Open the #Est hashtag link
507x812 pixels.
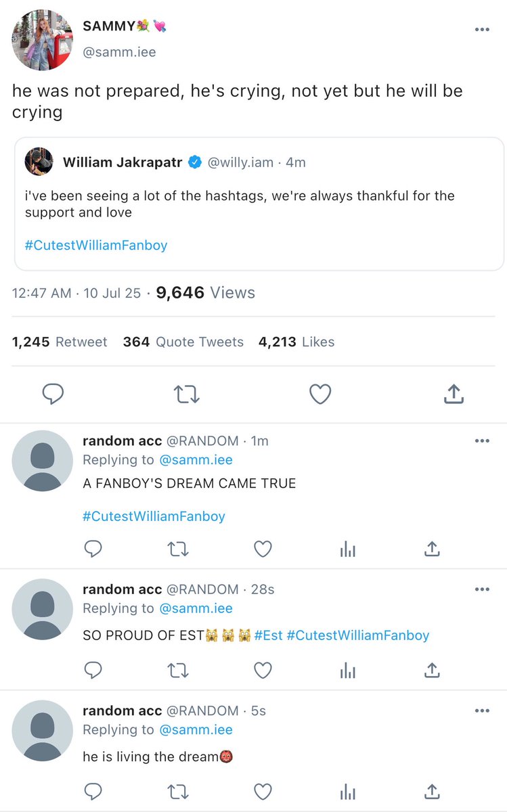(268, 635)
